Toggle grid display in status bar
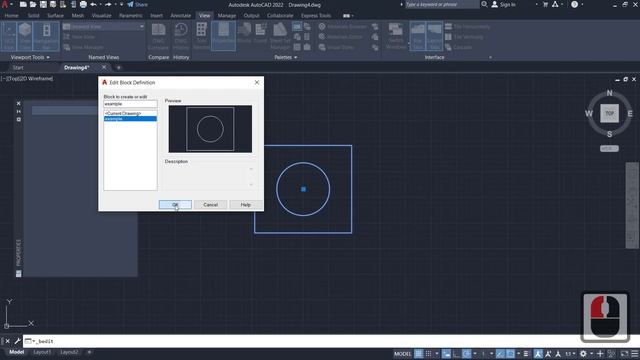This screenshot has height=360, width=640. (x=418, y=354)
